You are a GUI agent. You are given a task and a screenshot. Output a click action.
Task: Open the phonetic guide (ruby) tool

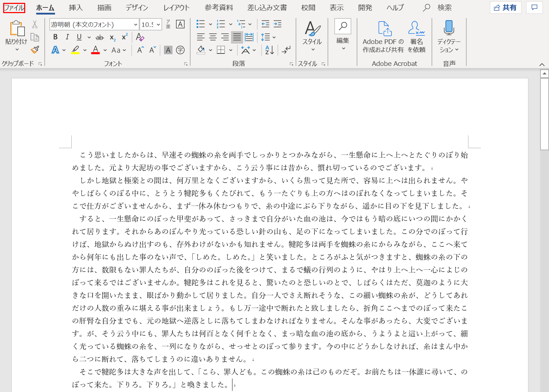point(168,24)
